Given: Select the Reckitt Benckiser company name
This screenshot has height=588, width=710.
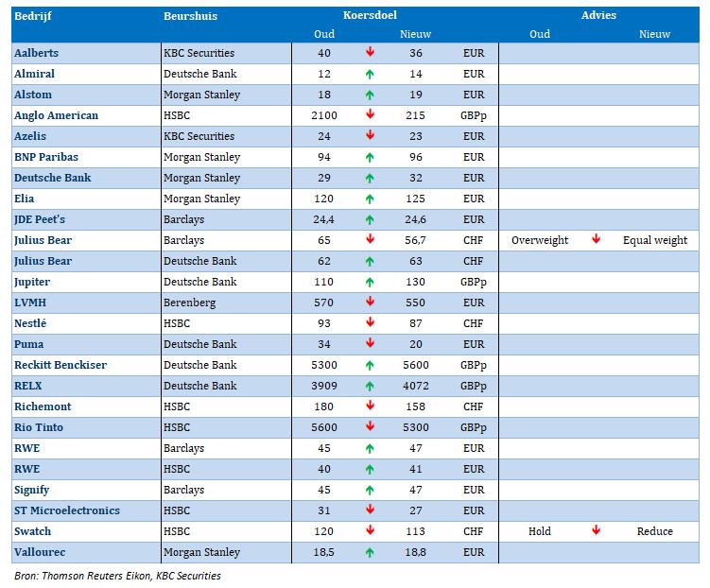Looking at the screenshot, I should pyautogui.click(x=61, y=365).
